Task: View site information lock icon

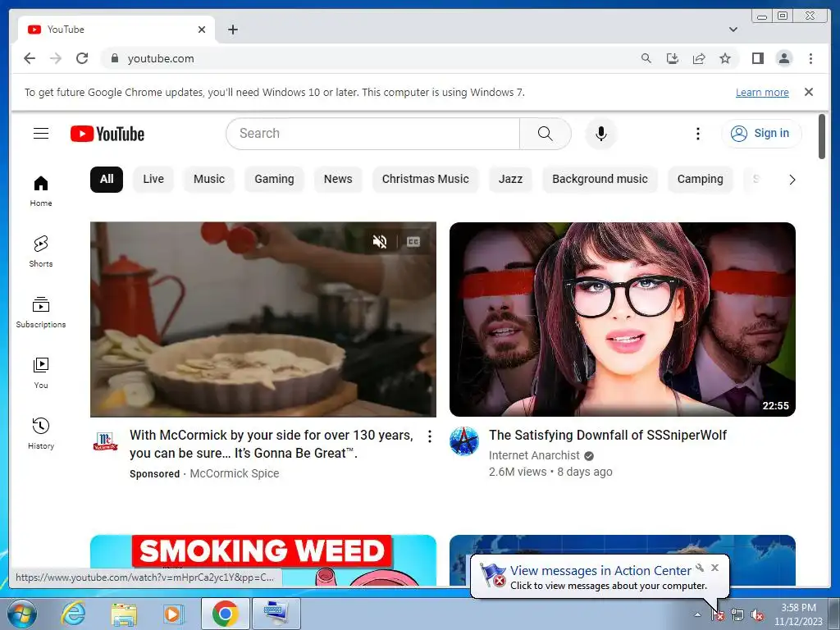Action: (114, 58)
